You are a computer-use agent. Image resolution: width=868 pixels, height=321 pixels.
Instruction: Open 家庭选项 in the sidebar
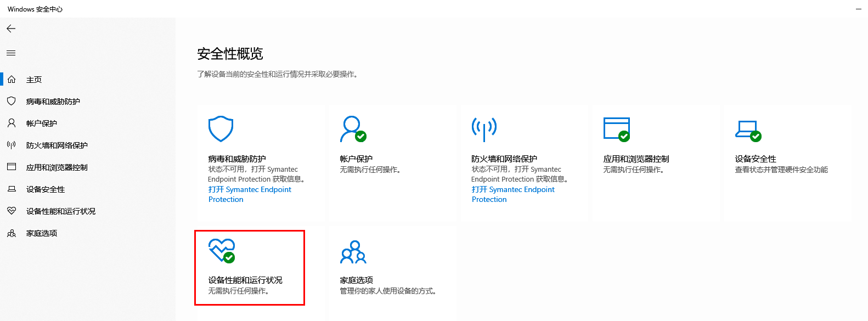41,233
